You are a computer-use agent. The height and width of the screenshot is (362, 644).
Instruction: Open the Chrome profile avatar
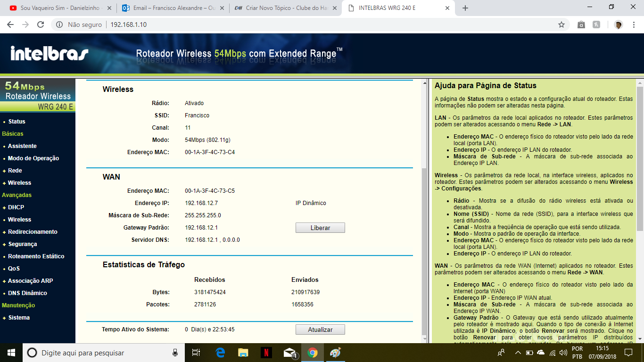click(619, 25)
